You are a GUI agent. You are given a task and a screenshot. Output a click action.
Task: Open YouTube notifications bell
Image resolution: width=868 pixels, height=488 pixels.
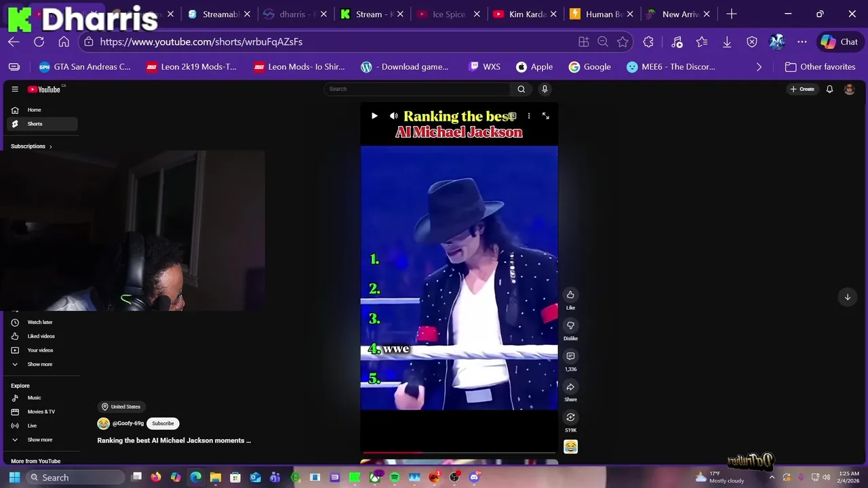(829, 89)
